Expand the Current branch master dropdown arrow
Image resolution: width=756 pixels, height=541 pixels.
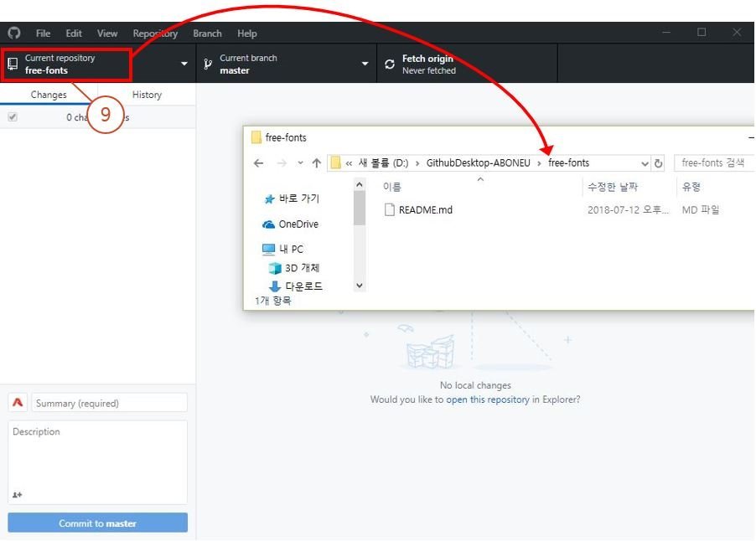tap(365, 64)
